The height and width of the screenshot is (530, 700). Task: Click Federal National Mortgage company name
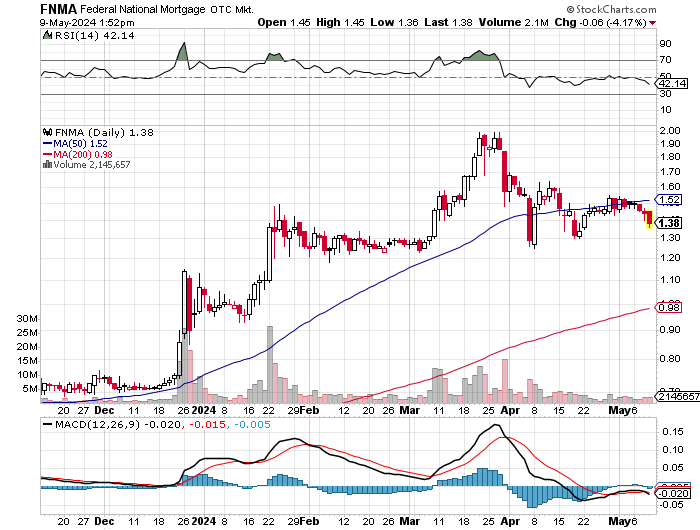click(143, 9)
